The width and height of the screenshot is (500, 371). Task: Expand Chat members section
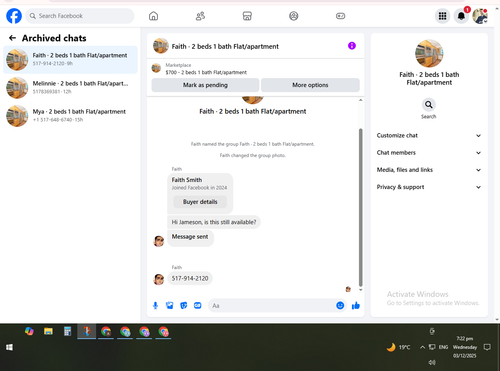pyautogui.click(x=429, y=153)
